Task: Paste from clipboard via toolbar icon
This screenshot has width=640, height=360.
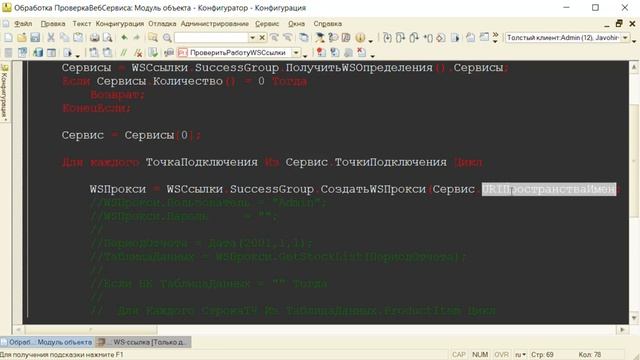Action: (78, 38)
